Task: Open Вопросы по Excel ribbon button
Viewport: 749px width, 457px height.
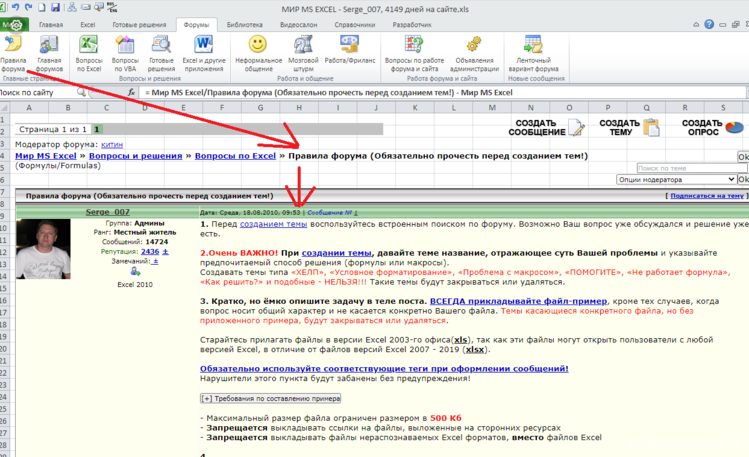Action: click(x=89, y=54)
